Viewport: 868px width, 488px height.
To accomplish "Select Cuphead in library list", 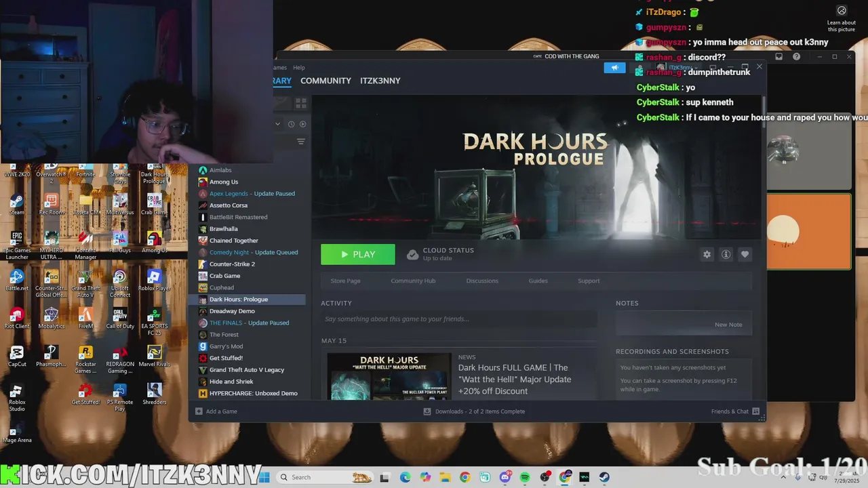I will tap(221, 287).
